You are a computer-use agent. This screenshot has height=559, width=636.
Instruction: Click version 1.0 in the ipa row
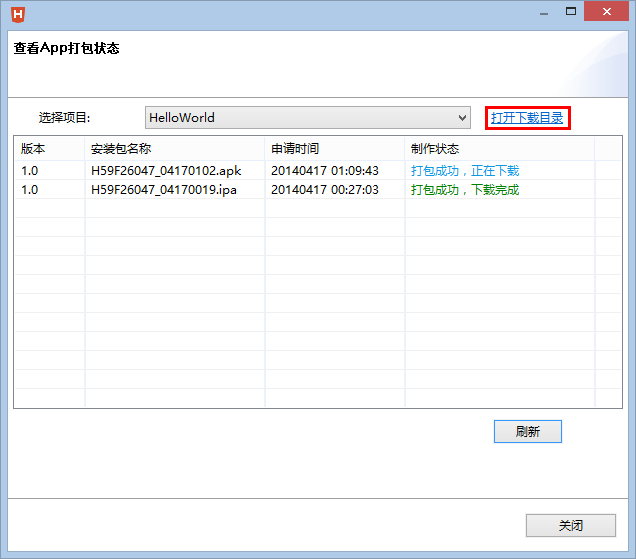[30, 190]
